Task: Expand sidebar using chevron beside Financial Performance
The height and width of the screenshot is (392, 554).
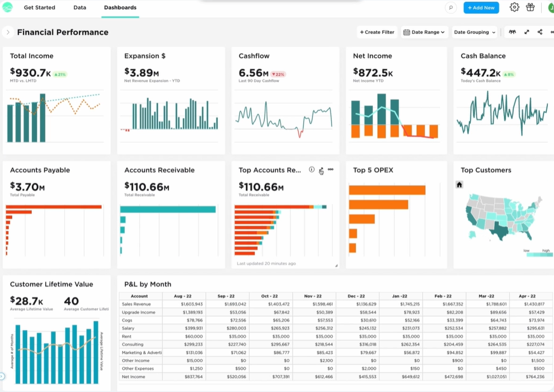Action: tap(8, 32)
